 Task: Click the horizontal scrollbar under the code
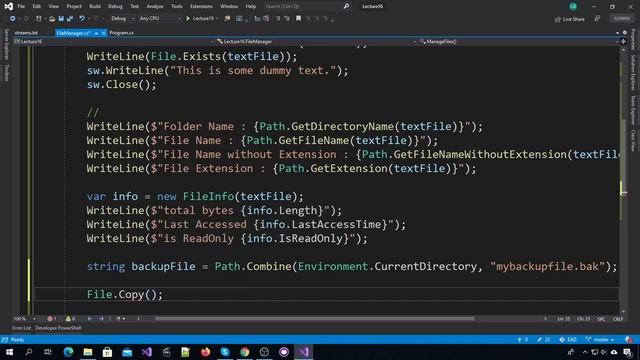tap(314, 318)
